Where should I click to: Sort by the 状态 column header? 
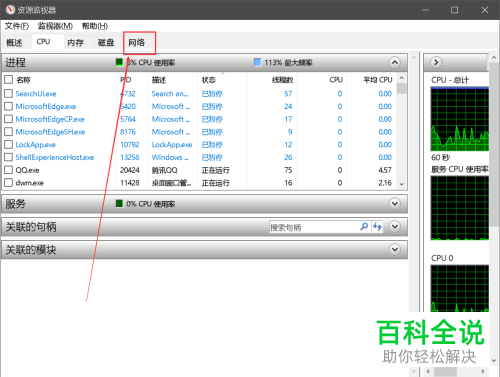point(209,80)
